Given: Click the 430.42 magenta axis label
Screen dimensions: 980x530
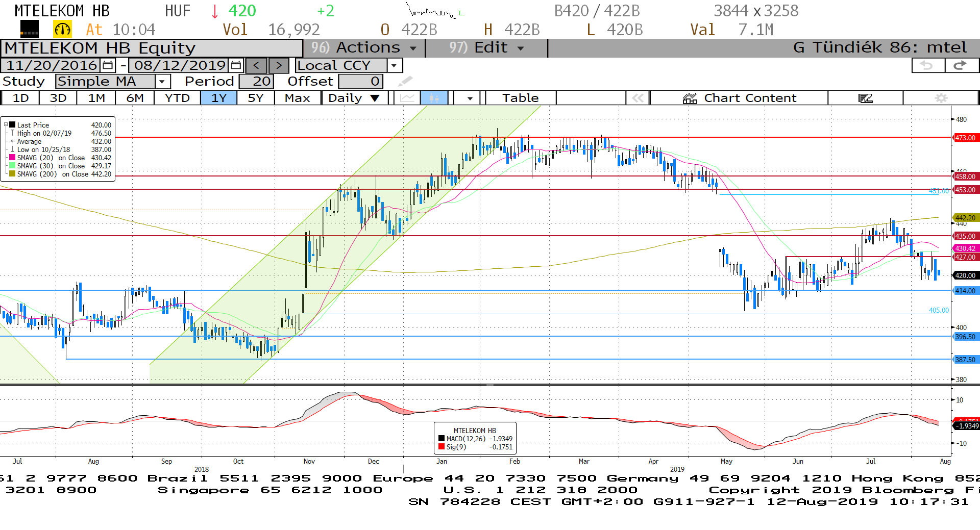Looking at the screenshot, I should [x=965, y=248].
